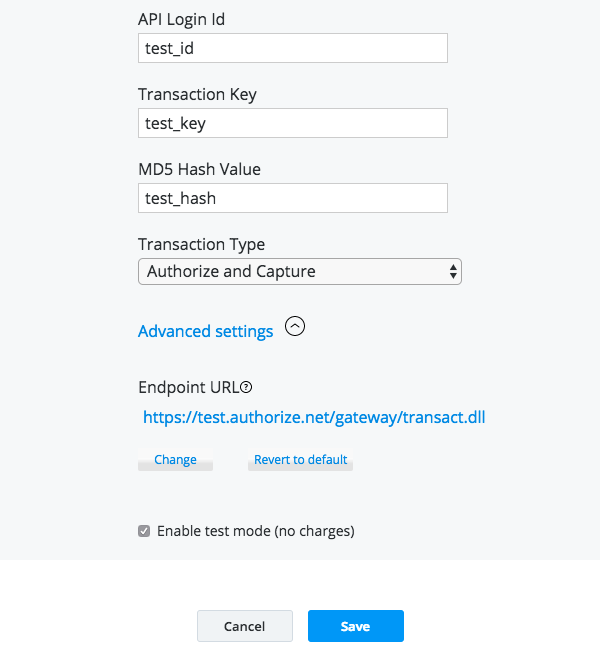Viewport: 600px width, 655px height.
Task: Click the Advanced settings link
Action: tap(205, 331)
